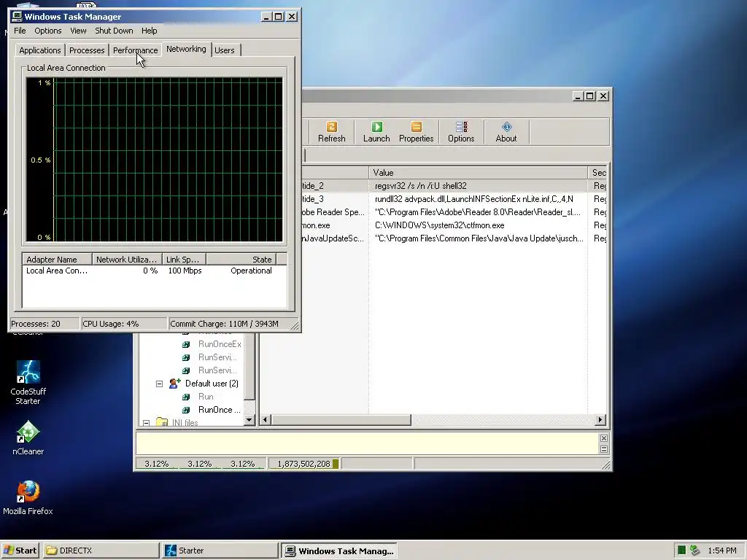Click the horizontal scrollbar thumb in Starter list
This screenshot has height=560, width=747.
341,419
